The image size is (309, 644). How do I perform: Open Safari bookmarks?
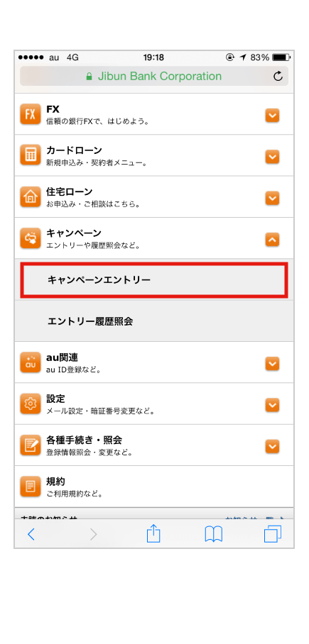click(214, 534)
